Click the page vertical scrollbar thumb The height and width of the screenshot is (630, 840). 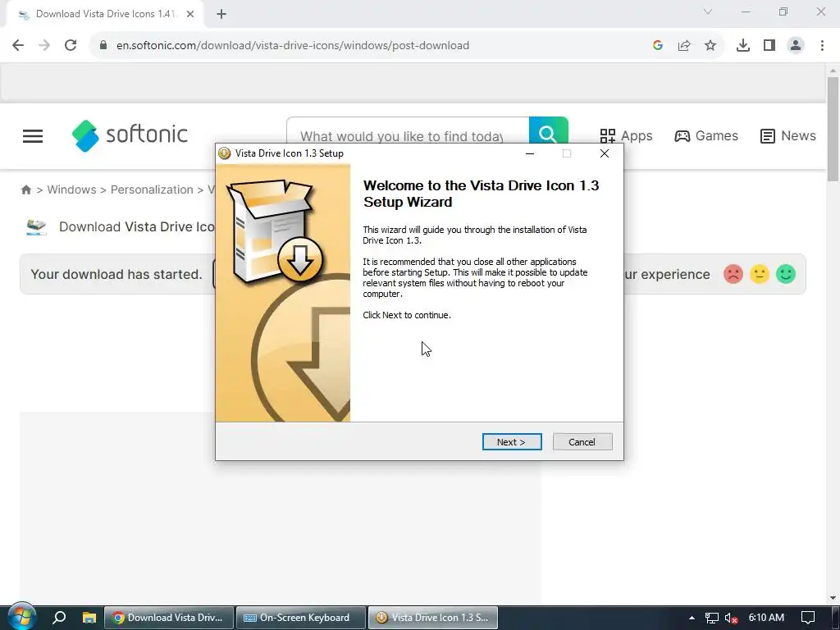pyautogui.click(x=833, y=129)
